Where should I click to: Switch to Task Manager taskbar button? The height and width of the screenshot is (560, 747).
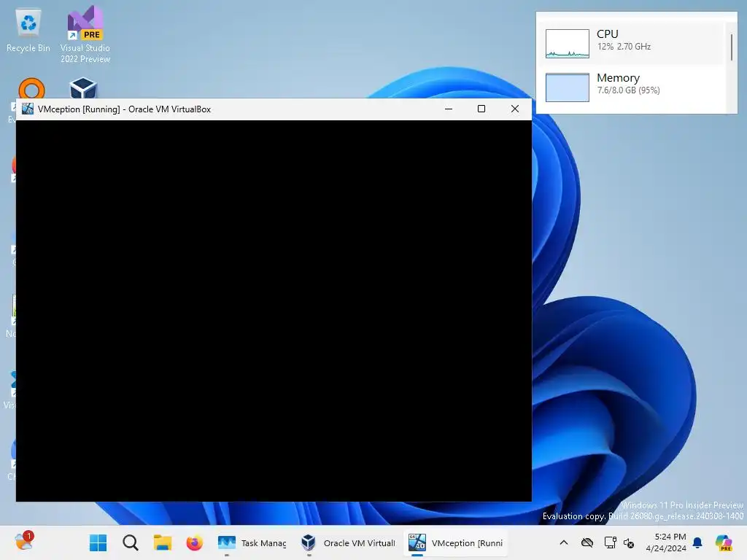(252, 542)
